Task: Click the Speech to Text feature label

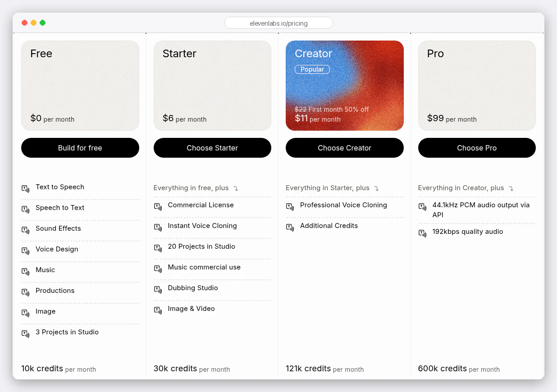Action: (60, 208)
